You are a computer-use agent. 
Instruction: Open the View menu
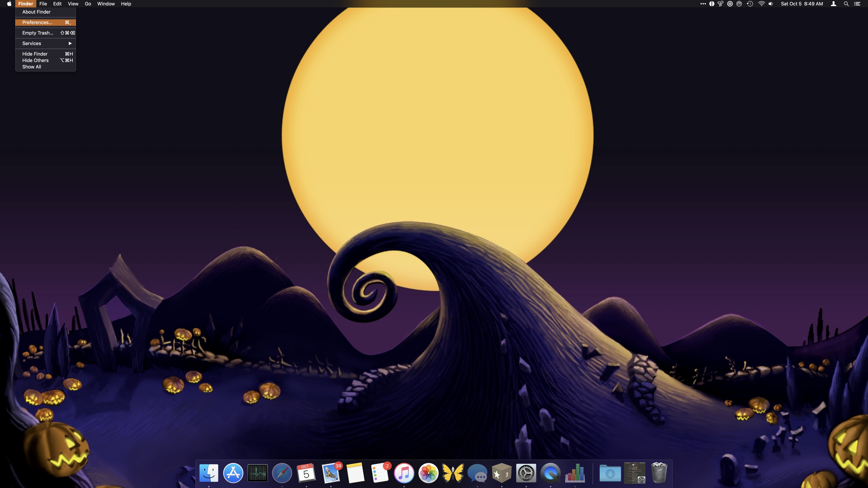coord(73,4)
